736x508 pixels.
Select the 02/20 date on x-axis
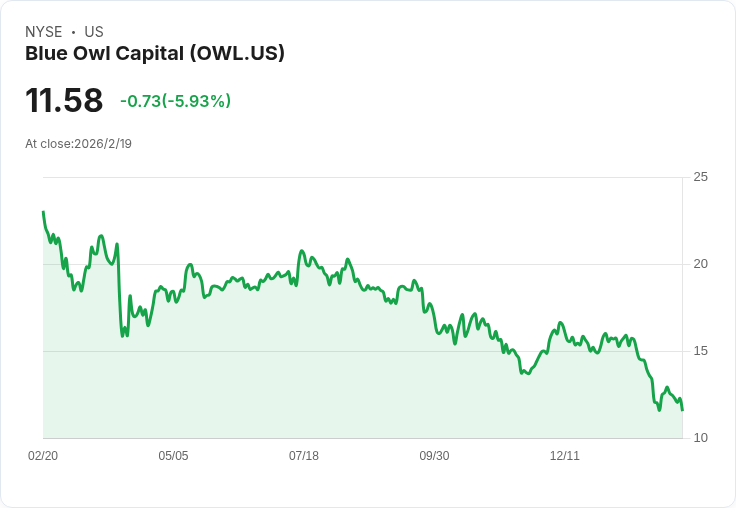pos(43,456)
